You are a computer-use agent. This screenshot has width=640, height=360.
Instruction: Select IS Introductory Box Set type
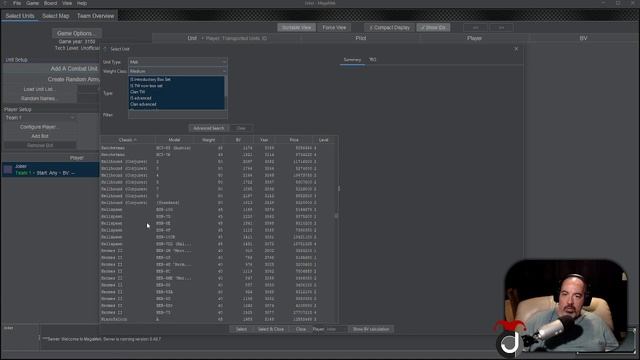pyautogui.click(x=176, y=79)
